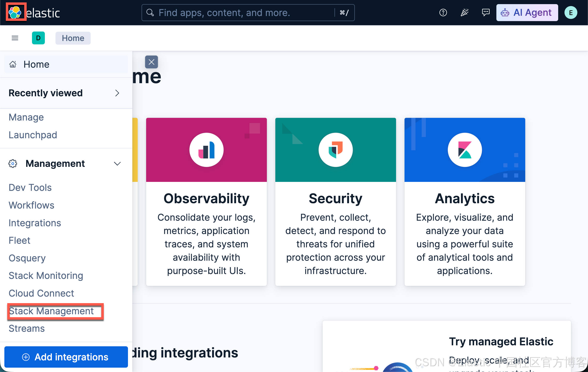This screenshot has width=588, height=372.
Task: Click the house icon beside Home
Action: click(13, 64)
